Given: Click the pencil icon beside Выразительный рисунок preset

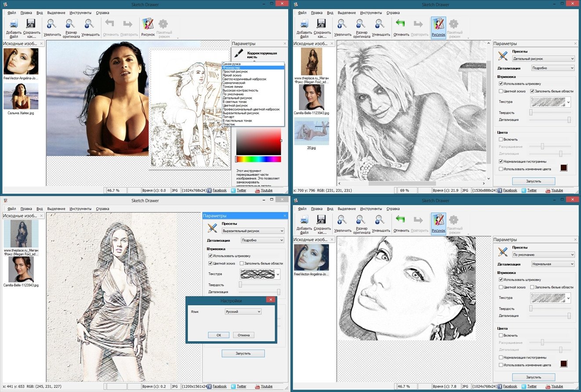Looking at the screenshot, I should (212, 228).
